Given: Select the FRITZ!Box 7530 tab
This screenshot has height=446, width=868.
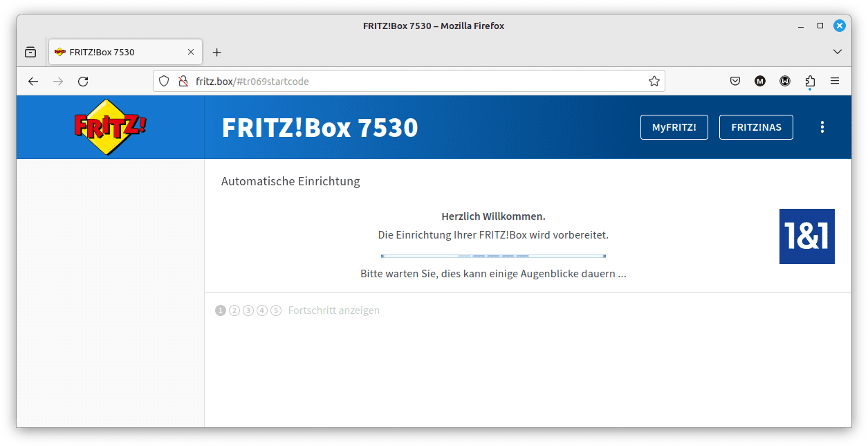Looking at the screenshot, I should 125,52.
